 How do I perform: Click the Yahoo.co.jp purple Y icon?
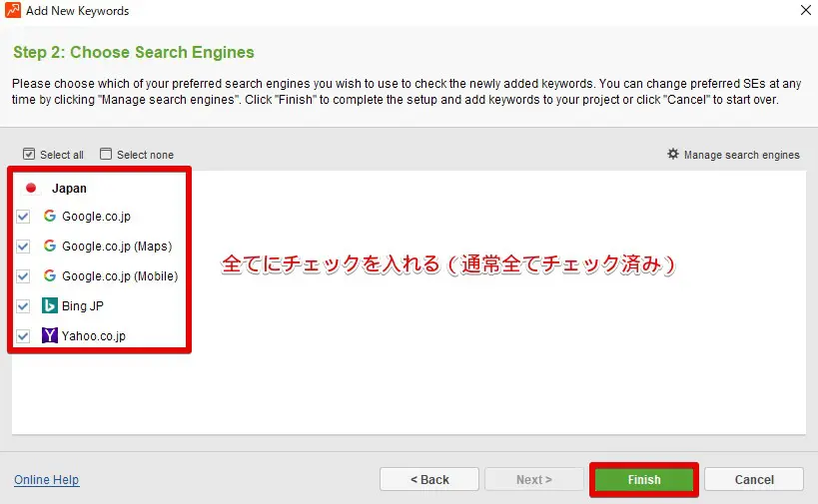50,335
